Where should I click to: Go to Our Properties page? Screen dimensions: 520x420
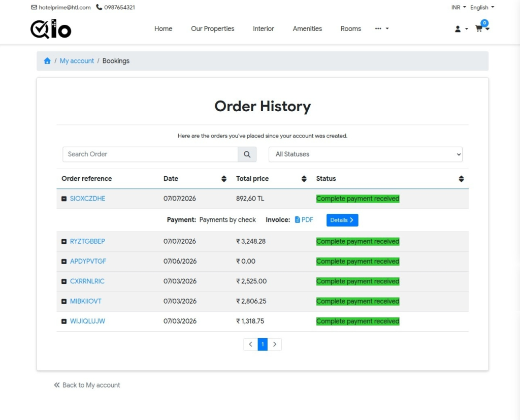click(213, 28)
